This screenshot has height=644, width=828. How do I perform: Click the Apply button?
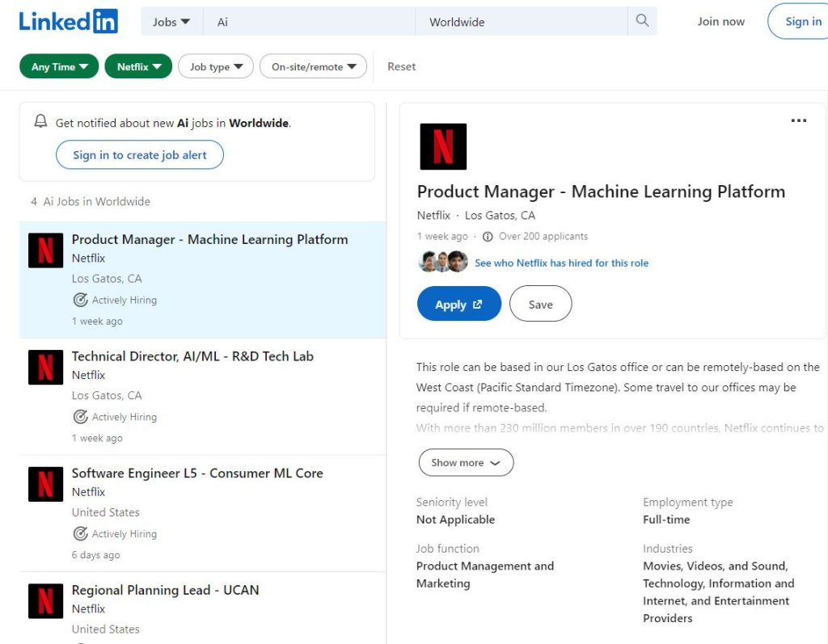click(x=459, y=304)
